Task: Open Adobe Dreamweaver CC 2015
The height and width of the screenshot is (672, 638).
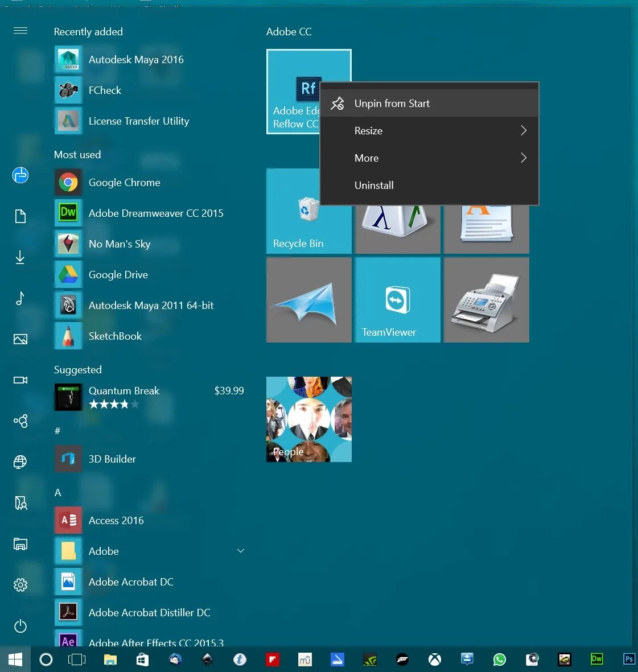Action: (x=149, y=213)
